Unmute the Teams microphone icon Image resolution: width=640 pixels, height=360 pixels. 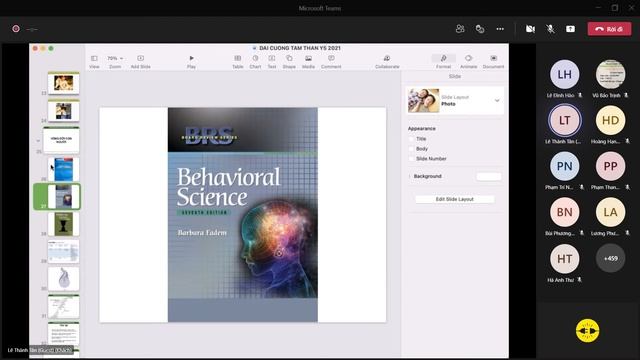[550, 29]
